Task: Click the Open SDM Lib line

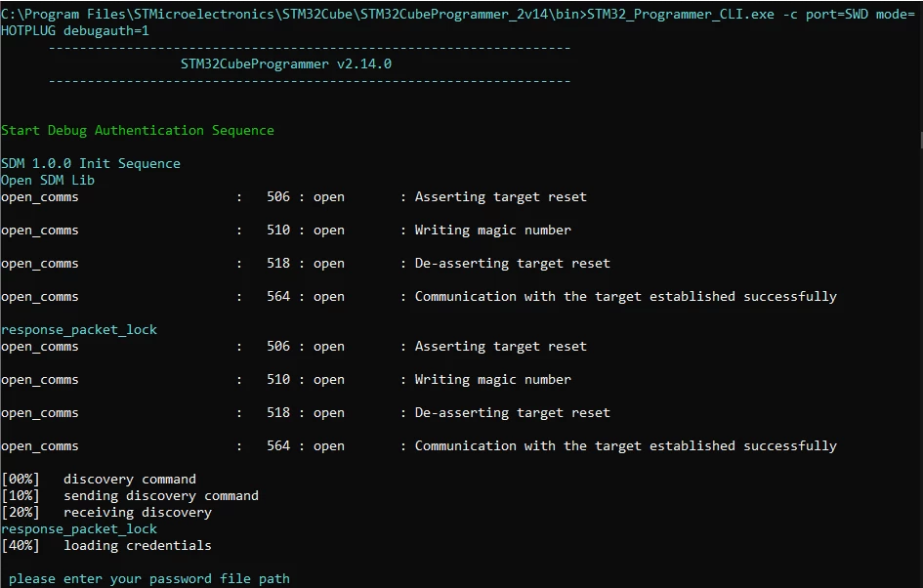Action: point(48,180)
